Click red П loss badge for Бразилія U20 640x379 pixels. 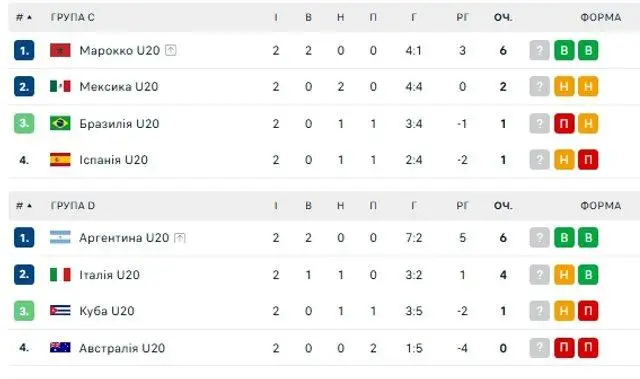click(564, 123)
